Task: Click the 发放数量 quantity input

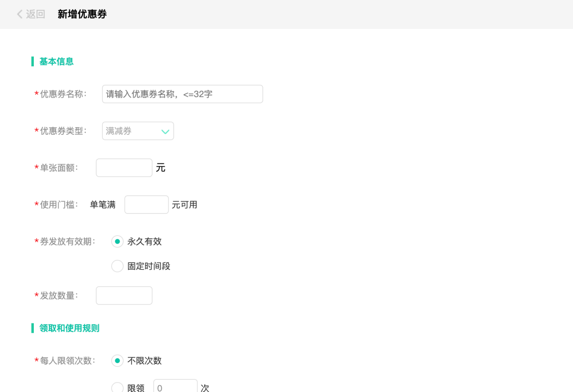Action: (124, 295)
